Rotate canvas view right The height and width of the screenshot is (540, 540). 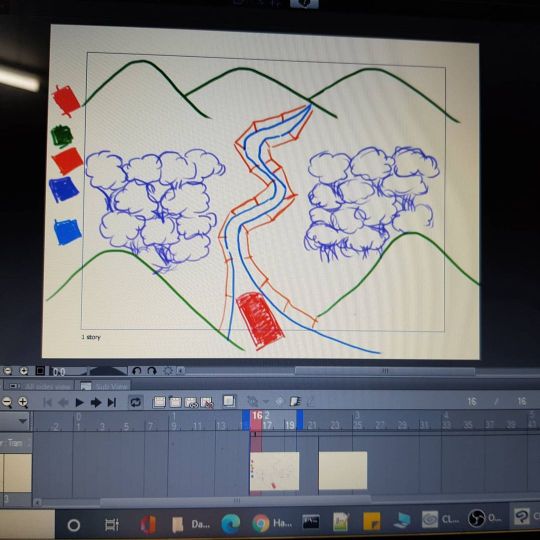tap(152, 371)
